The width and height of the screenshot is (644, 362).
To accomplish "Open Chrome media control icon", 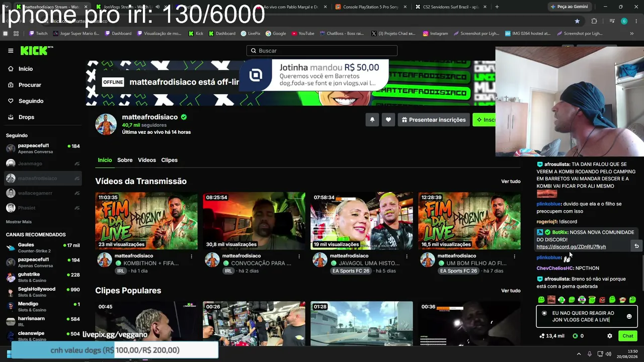I will pyautogui.click(x=612, y=21).
